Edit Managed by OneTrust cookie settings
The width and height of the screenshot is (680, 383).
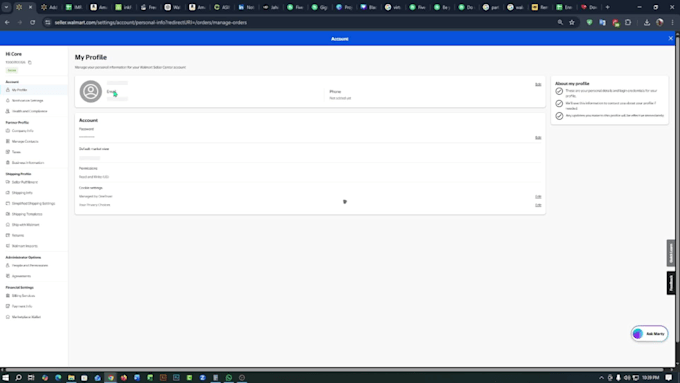pyautogui.click(x=538, y=196)
